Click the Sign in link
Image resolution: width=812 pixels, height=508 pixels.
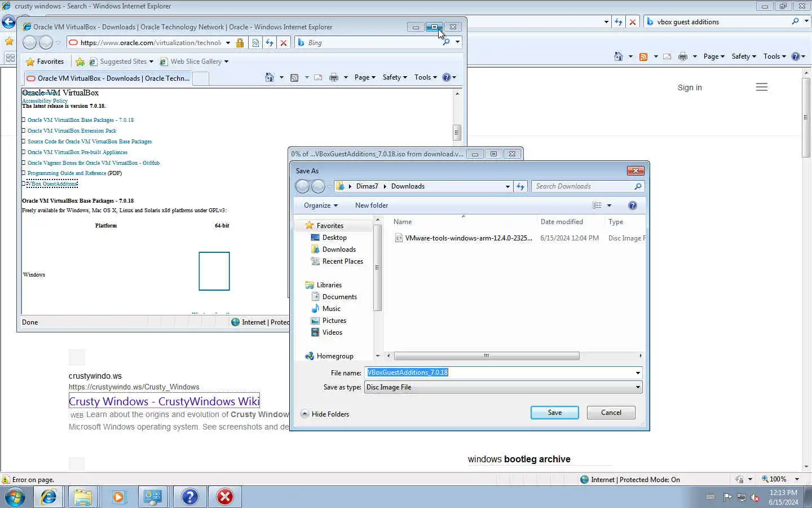tap(690, 87)
